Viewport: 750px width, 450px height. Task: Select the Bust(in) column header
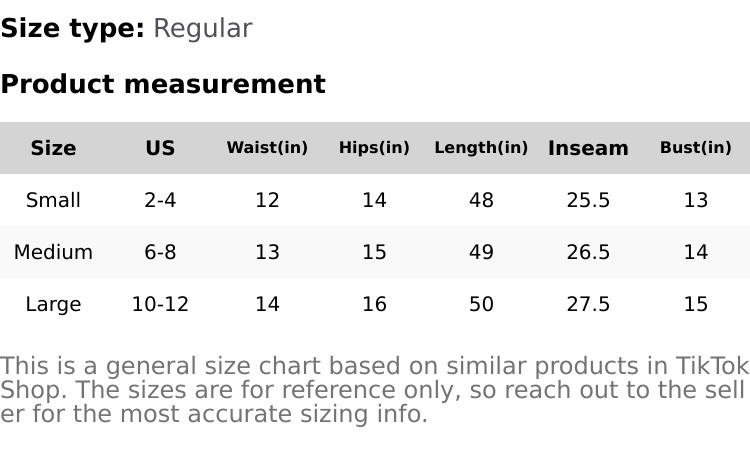coord(695,148)
